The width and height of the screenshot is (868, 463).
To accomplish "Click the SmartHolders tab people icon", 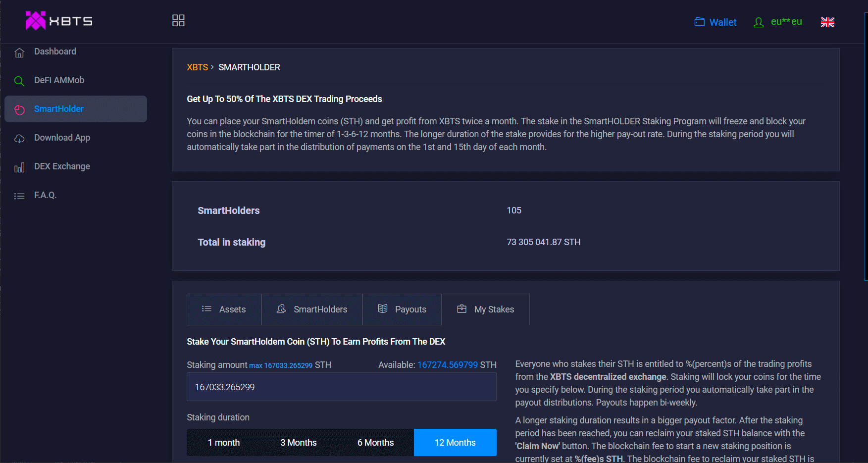I will pyautogui.click(x=281, y=309).
